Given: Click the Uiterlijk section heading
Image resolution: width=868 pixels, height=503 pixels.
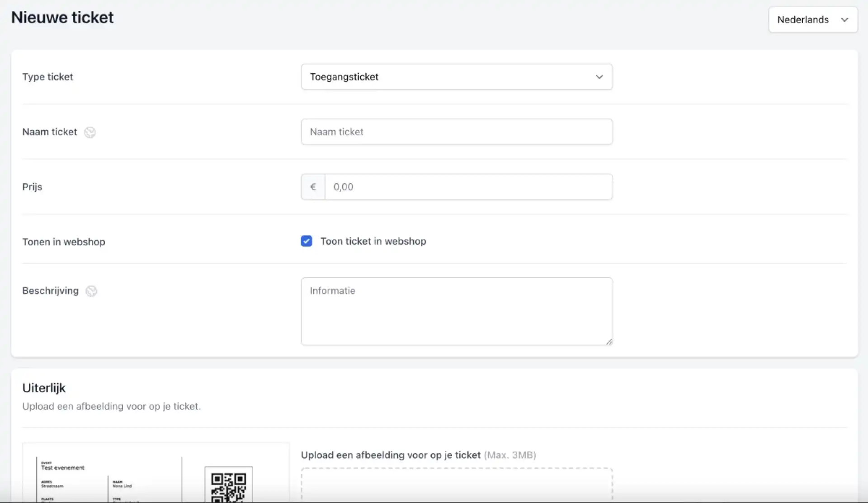Looking at the screenshot, I should coord(44,388).
